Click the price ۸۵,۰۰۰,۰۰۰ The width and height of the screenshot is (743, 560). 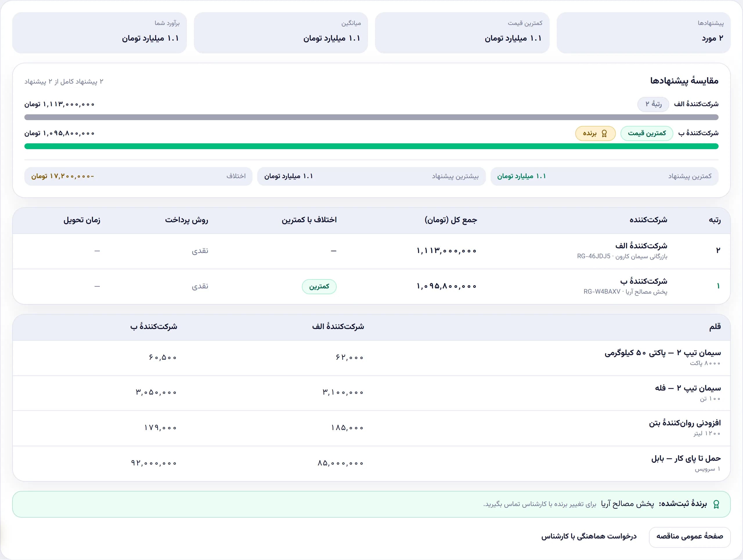coord(341,463)
